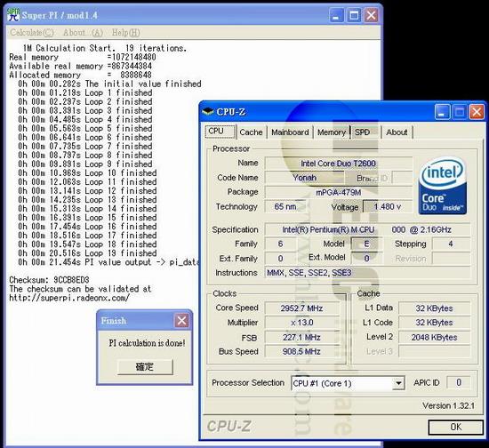Click 'The initial value finished' line
The height and width of the screenshot is (448, 489).
pos(109,84)
